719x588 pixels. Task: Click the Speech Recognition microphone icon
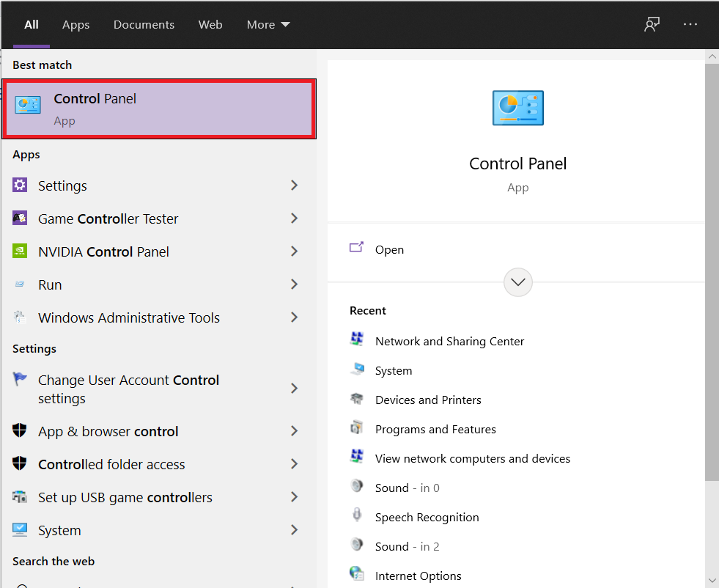(357, 515)
